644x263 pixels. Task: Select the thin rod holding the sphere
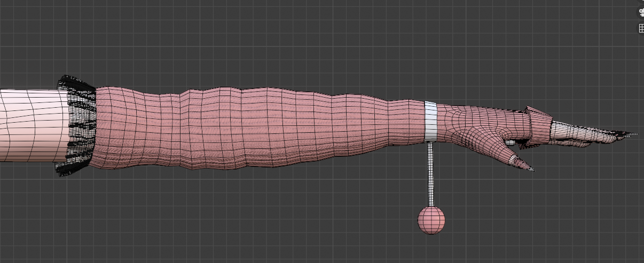pos(431,174)
